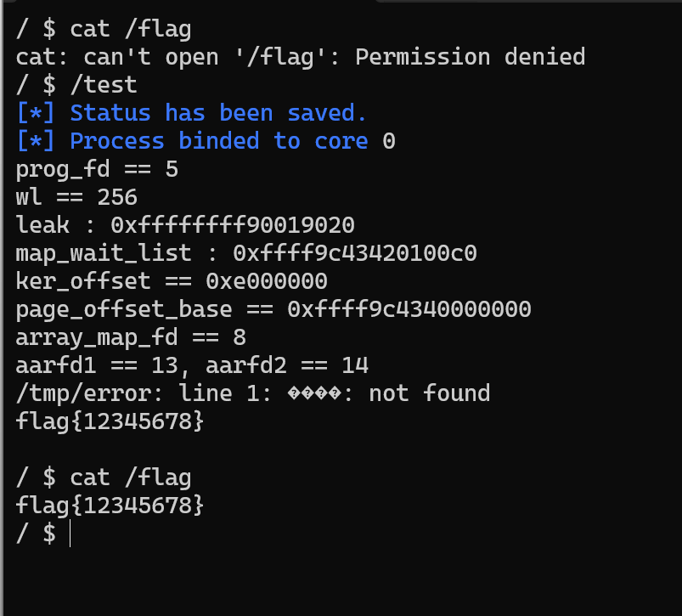The height and width of the screenshot is (616, 682).
Task: Click the 'Process binded to core' line
Action: click(206, 141)
